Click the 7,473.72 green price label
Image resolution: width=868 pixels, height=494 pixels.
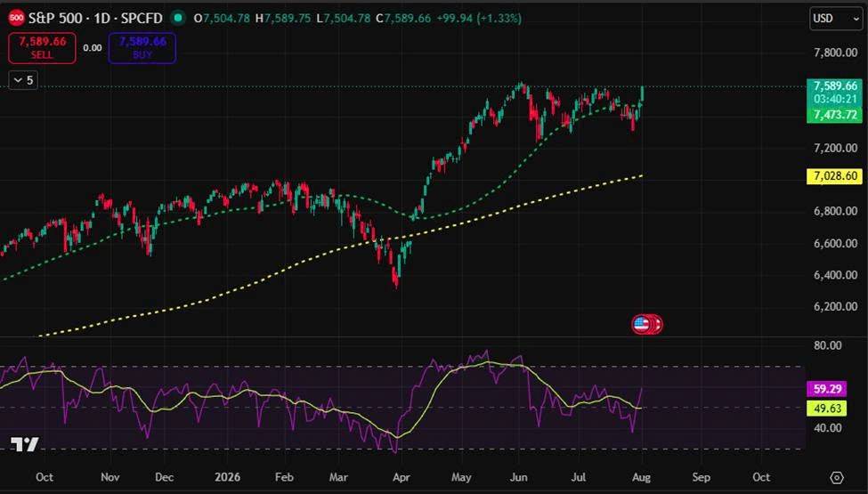click(835, 115)
